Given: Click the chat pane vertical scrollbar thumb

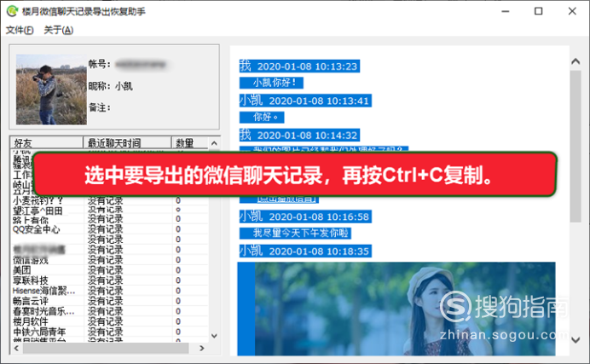Looking at the screenshot, I should (576, 147).
